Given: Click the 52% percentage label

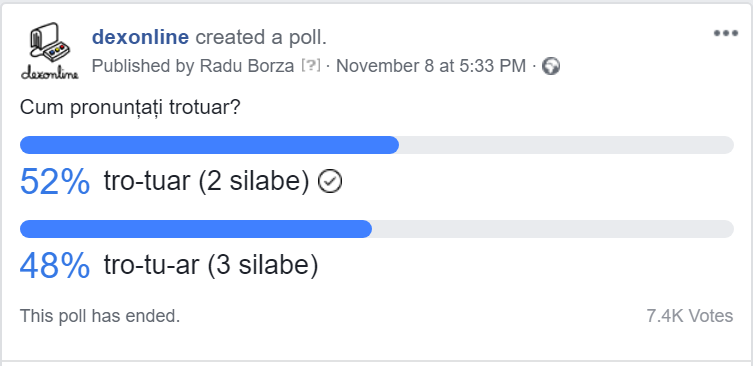Looking at the screenshot, I should coord(55,182).
